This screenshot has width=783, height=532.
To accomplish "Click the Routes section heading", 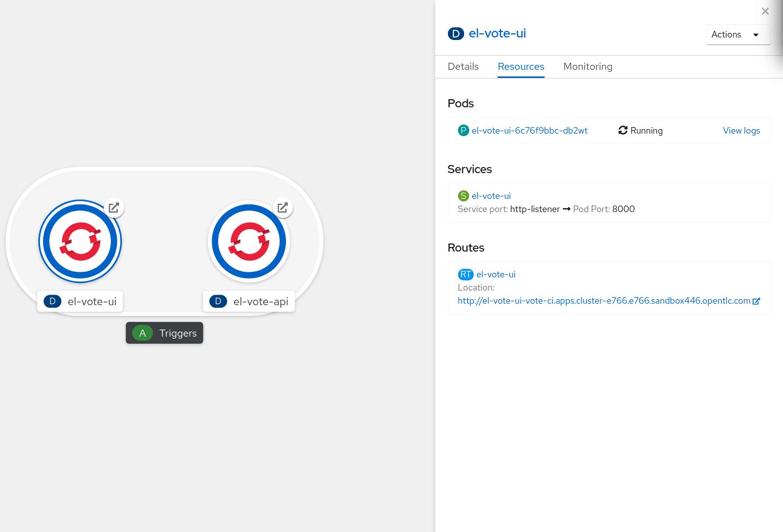I will [x=466, y=248].
